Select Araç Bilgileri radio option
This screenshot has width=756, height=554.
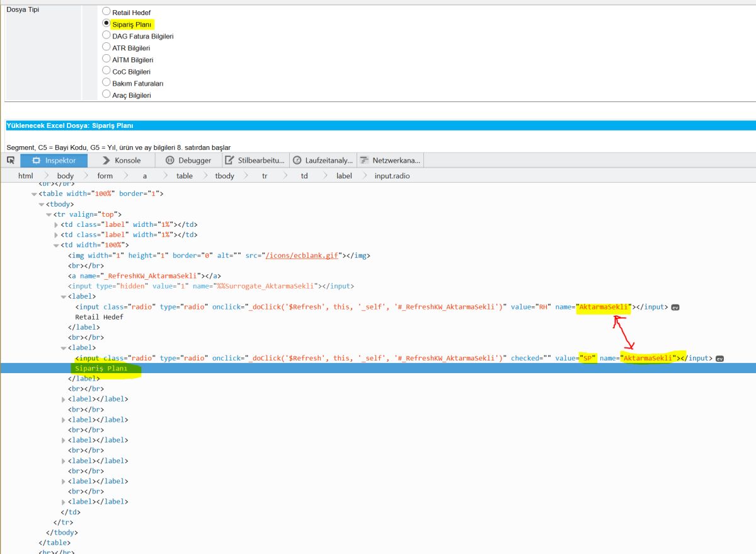click(x=106, y=94)
